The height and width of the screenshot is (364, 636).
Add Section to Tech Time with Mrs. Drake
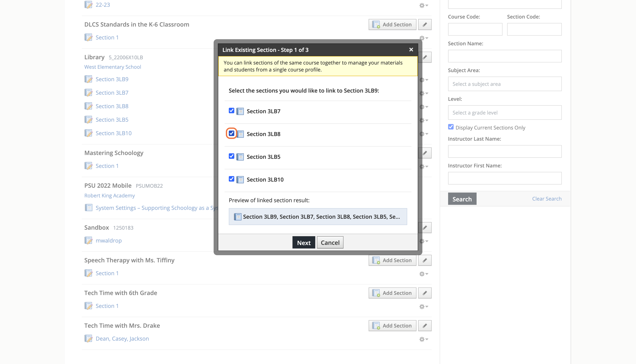pos(392,325)
